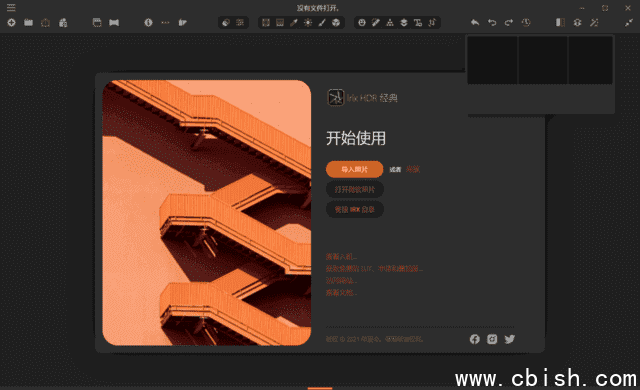Click the dark button below the orange button
Viewport: 640px width, 390px height.
[x=354, y=189]
